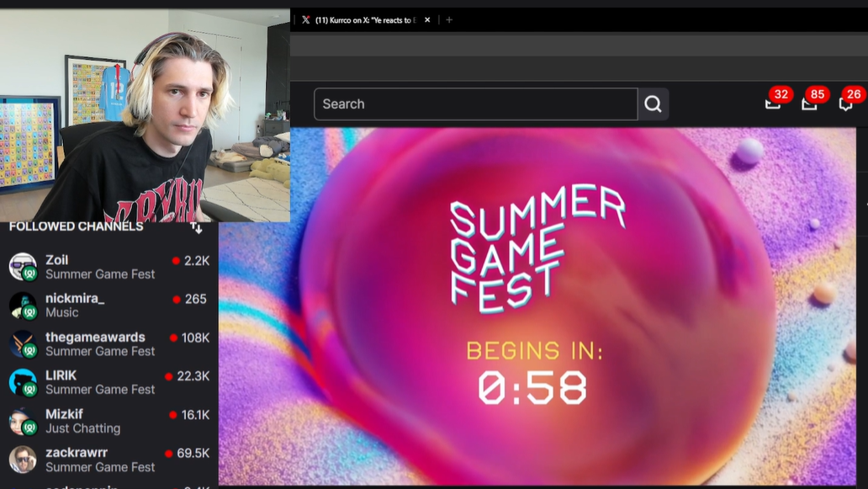The height and width of the screenshot is (489, 868).
Task: Select the Kurrco on X browser tab
Action: click(x=365, y=20)
